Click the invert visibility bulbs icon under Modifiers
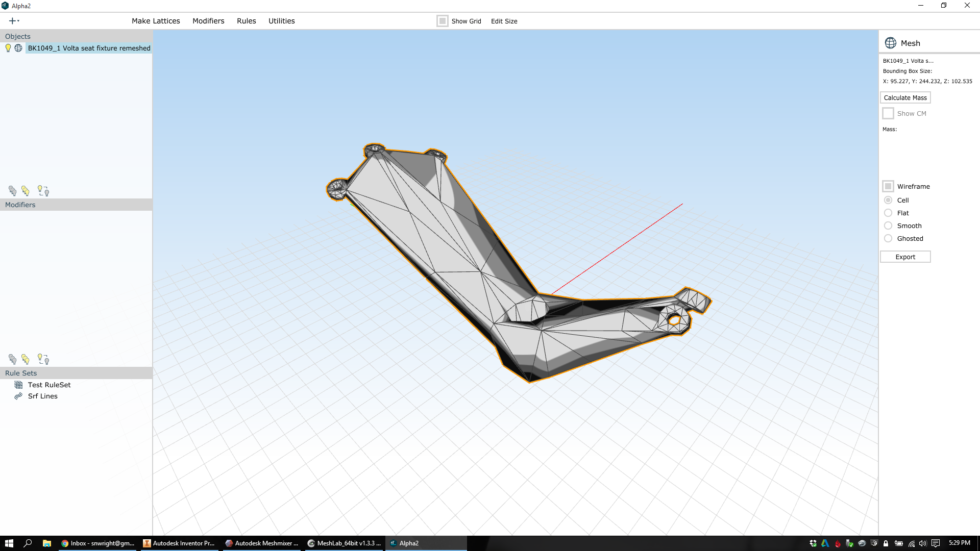The width and height of the screenshot is (980, 551). pos(43,359)
